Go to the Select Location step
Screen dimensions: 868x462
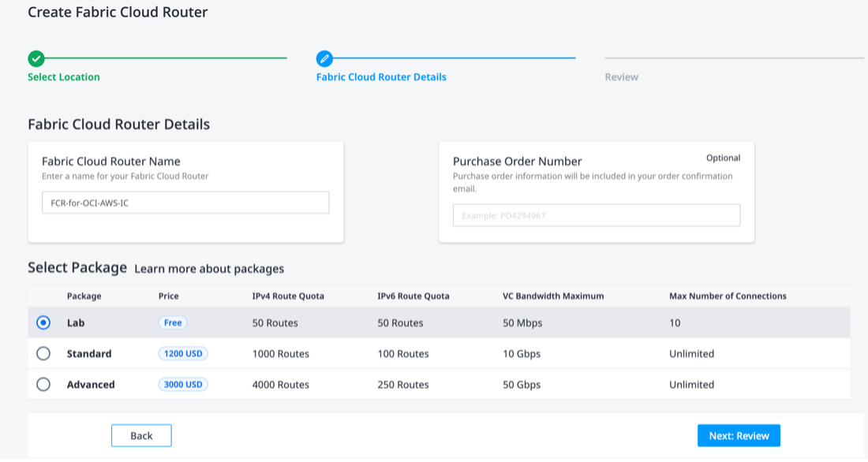[x=64, y=77]
